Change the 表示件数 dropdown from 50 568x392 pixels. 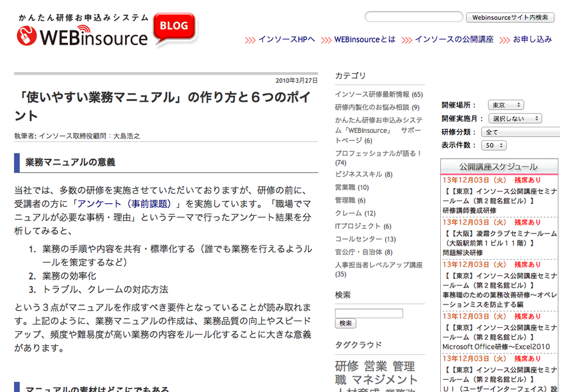[495, 145]
